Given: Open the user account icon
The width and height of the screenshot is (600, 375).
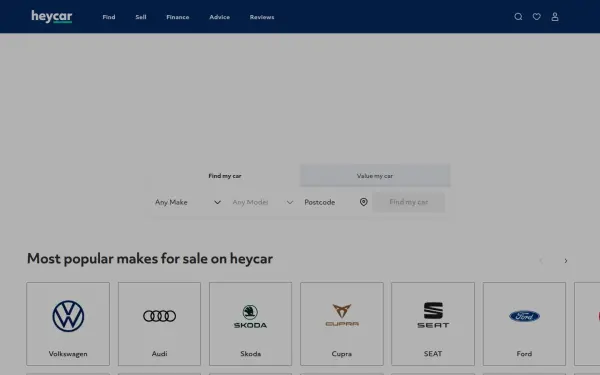Looking at the screenshot, I should click(x=555, y=16).
